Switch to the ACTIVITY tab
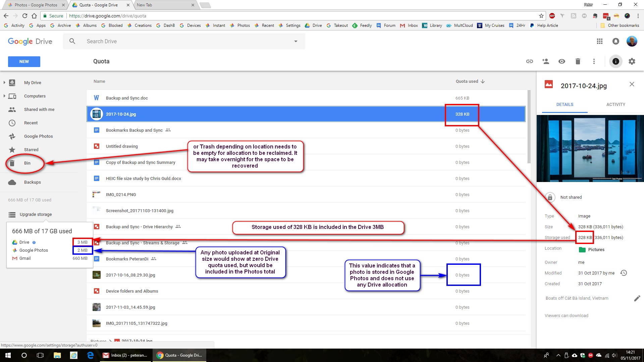The width and height of the screenshot is (644, 362). click(616, 104)
